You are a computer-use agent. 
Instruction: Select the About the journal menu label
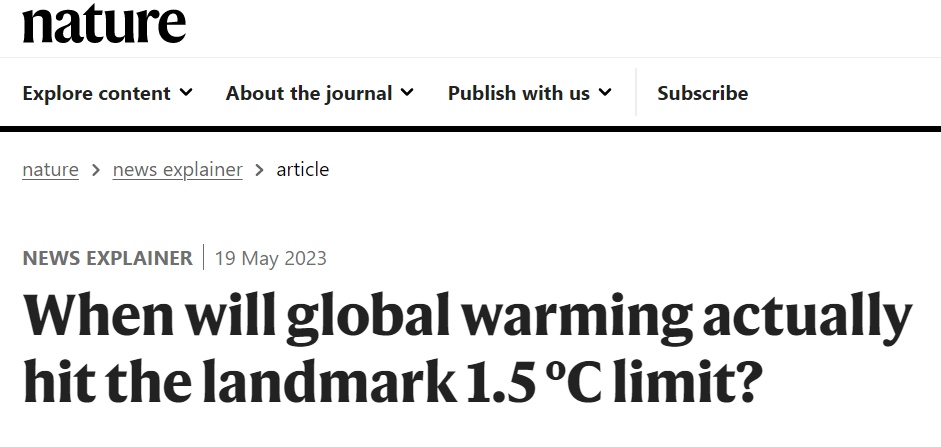point(308,93)
